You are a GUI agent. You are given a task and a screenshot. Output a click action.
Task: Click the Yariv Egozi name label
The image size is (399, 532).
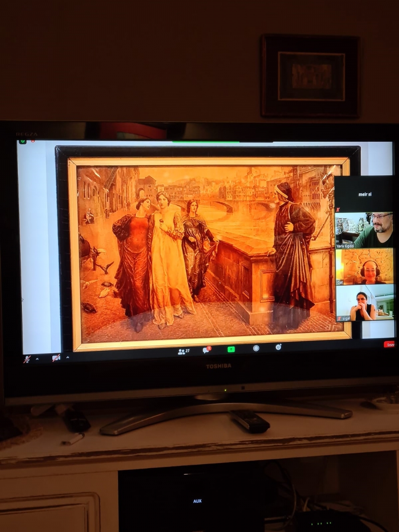[345, 246]
